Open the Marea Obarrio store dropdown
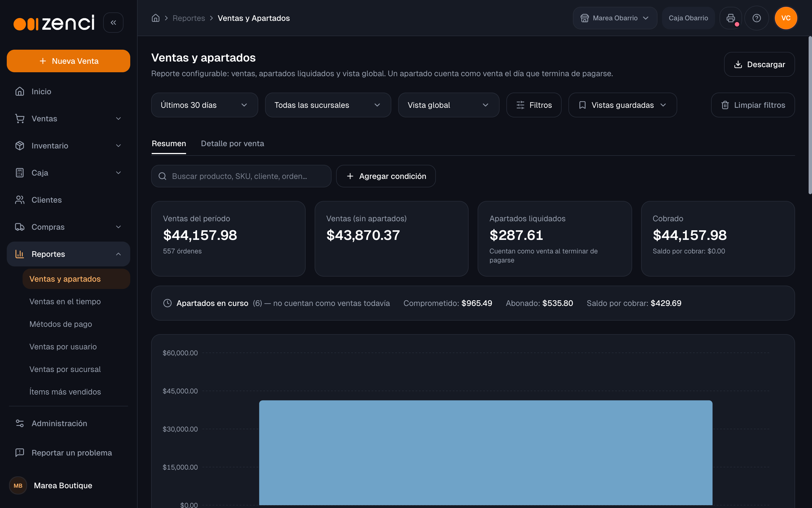The height and width of the screenshot is (508, 812). click(x=615, y=18)
